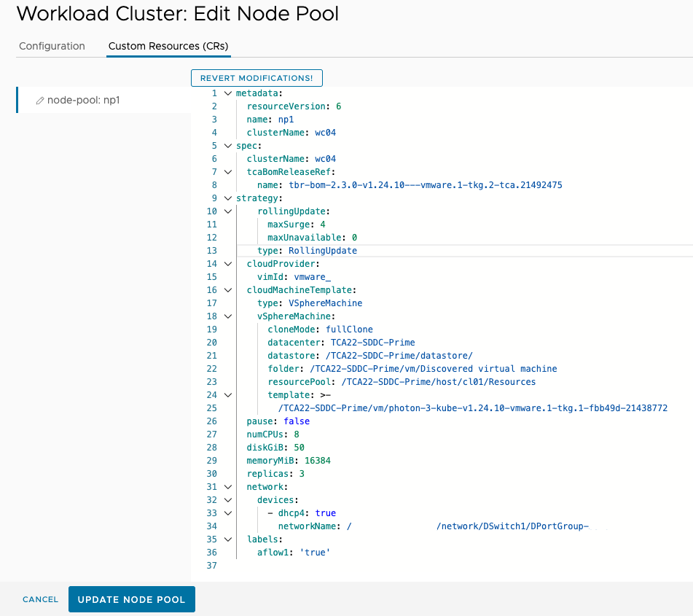Viewport: 693px width, 616px height.
Task: Collapse the strategy block on line 9
Action: coord(229,198)
